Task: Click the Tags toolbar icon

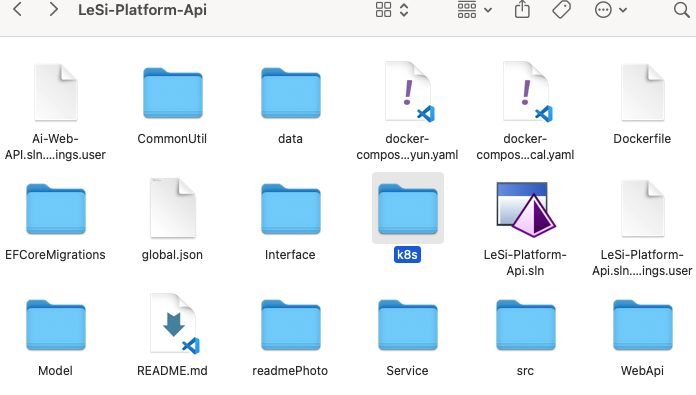Action: pos(562,9)
